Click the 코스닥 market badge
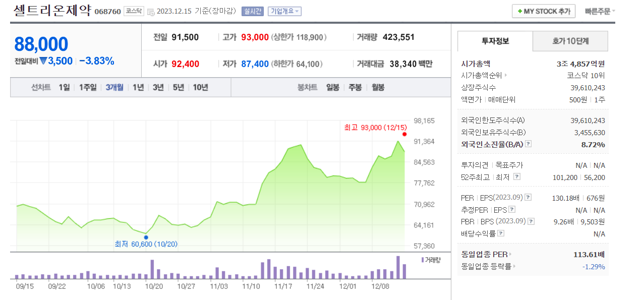644x300 pixels. coord(134,11)
